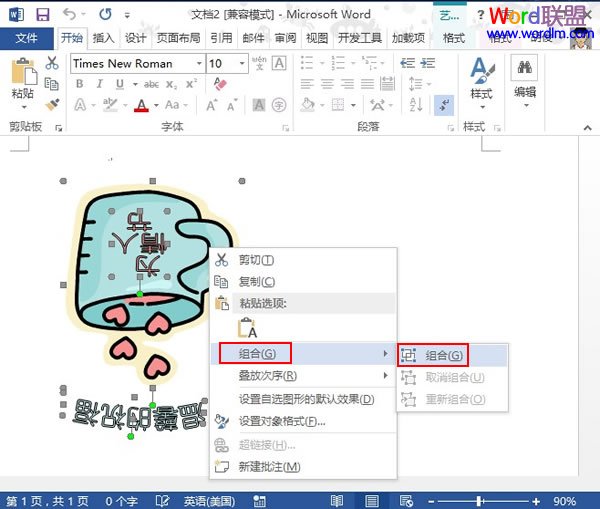
Task: Open the Styles gallery button
Action: [481, 79]
